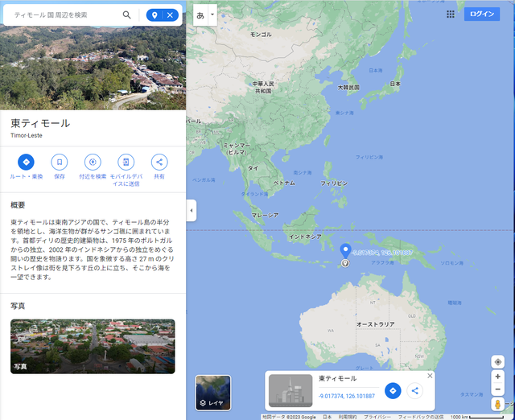This screenshot has height=420, width=515.
Task: Click the 概要 heading
Action: [x=18, y=205]
